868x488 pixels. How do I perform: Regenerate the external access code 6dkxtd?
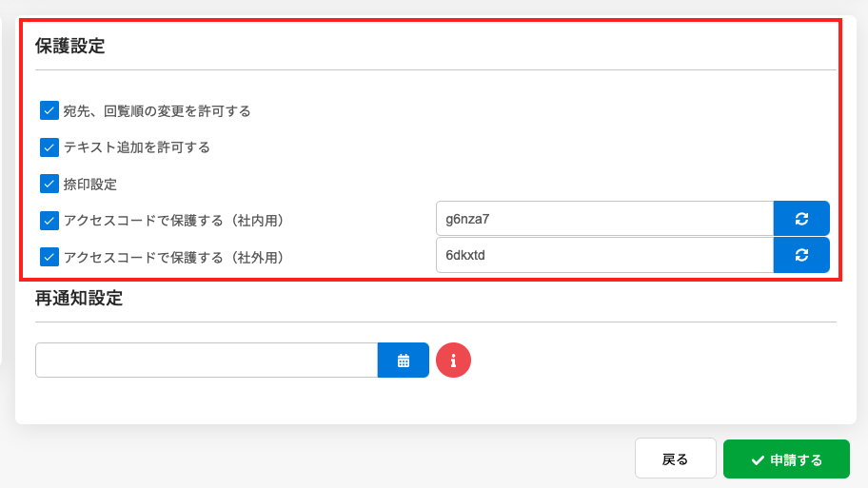tap(801, 255)
